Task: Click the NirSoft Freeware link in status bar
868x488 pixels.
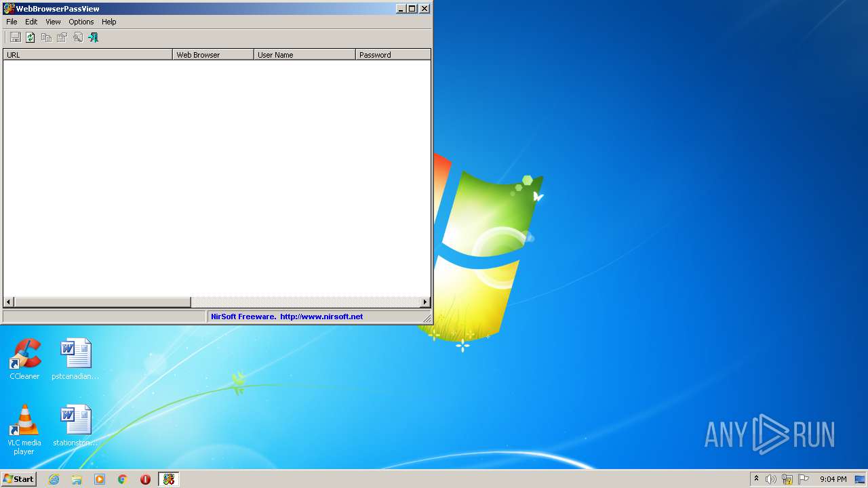Action: pyautogui.click(x=287, y=317)
